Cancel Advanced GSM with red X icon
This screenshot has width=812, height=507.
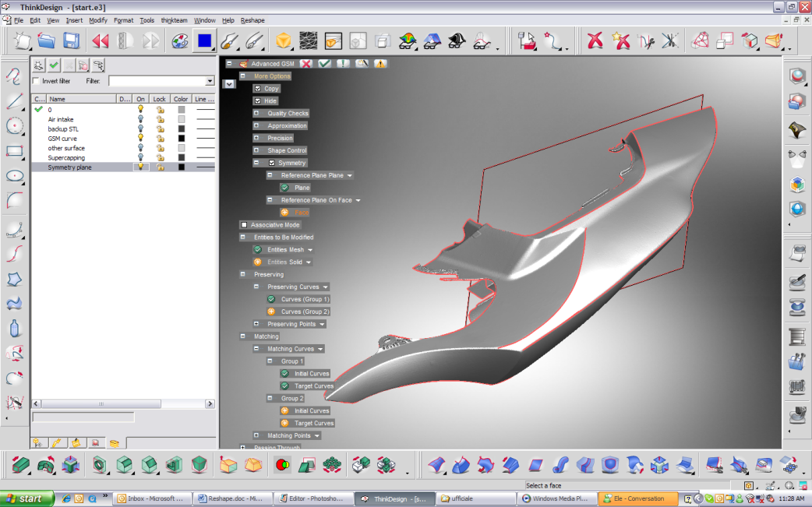click(x=306, y=64)
